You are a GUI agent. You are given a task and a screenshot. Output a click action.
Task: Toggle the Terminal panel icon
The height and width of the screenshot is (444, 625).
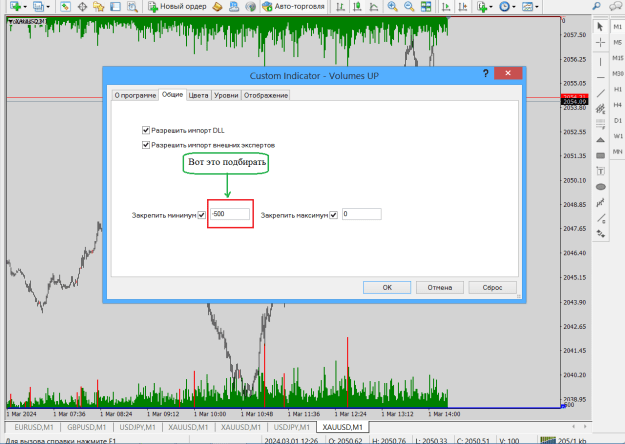115,6
